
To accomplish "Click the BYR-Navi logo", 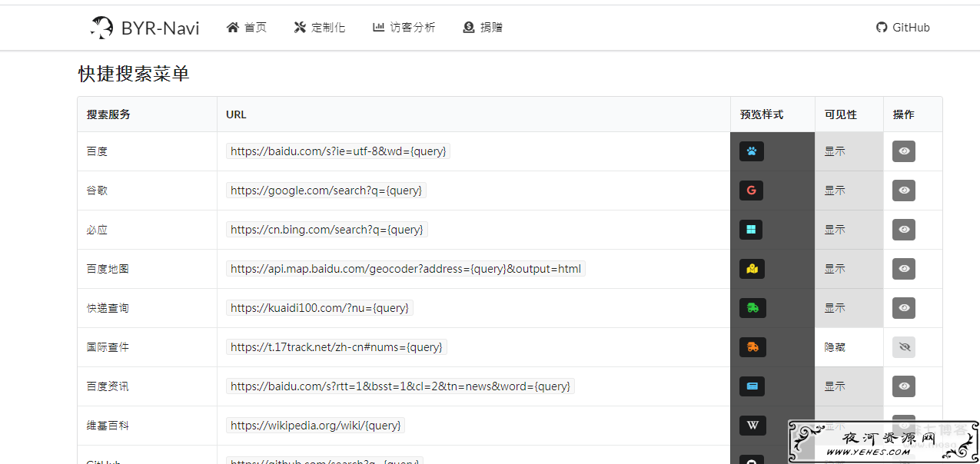I will [x=101, y=28].
